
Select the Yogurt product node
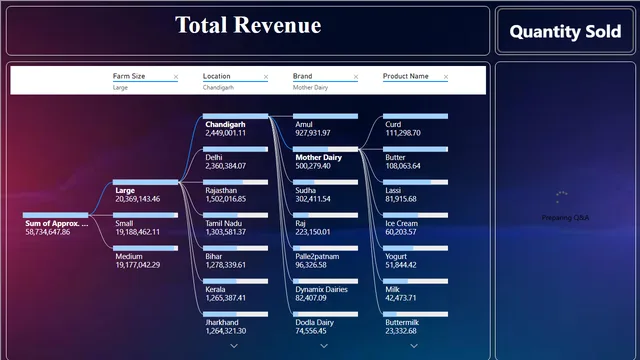coord(416,258)
